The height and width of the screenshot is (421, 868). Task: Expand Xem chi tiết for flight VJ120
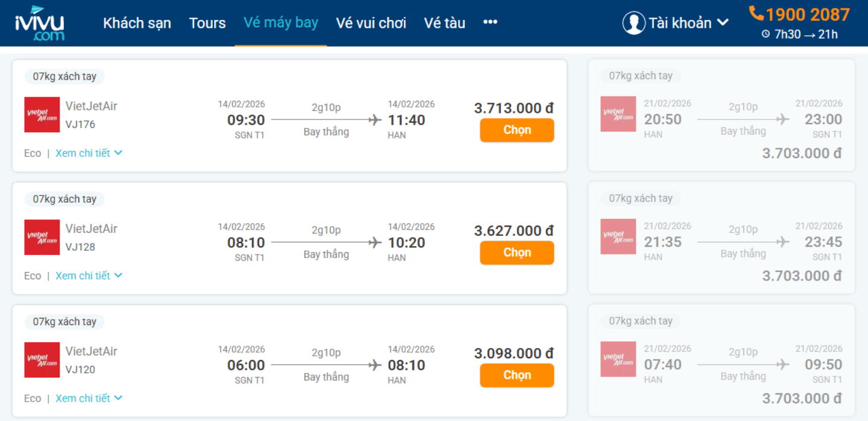[89, 398]
